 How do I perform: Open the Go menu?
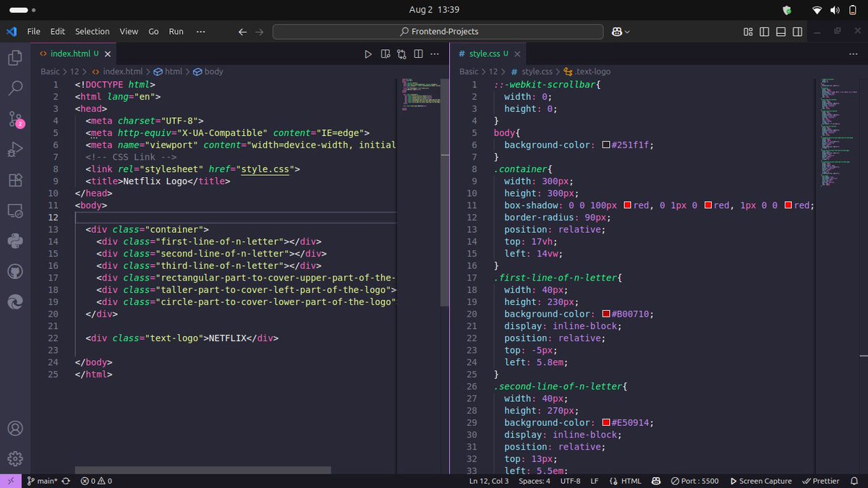[x=153, y=32]
